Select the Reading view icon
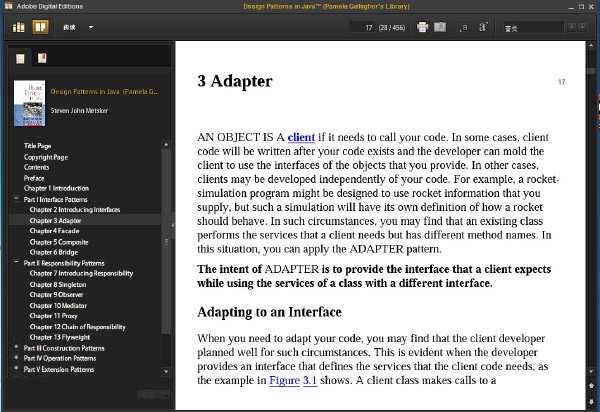The image size is (600, 412). [x=40, y=28]
